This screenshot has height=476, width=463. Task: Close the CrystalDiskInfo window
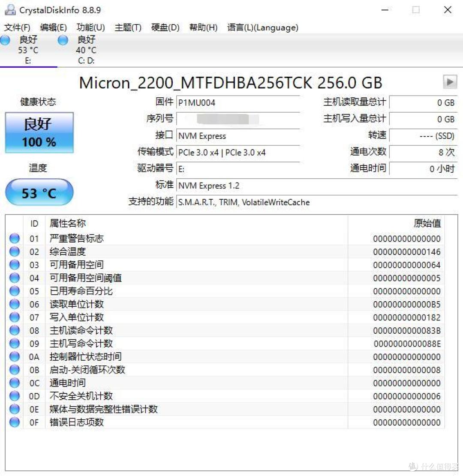click(x=448, y=10)
